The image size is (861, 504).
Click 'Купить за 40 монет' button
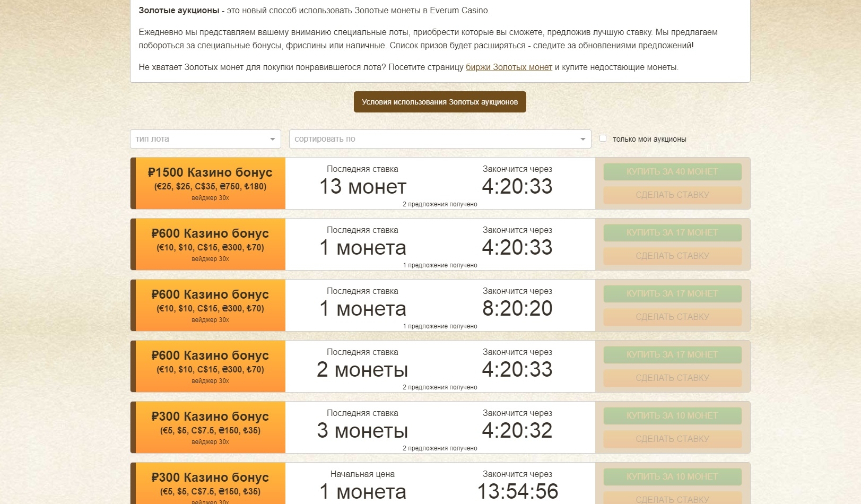(672, 172)
